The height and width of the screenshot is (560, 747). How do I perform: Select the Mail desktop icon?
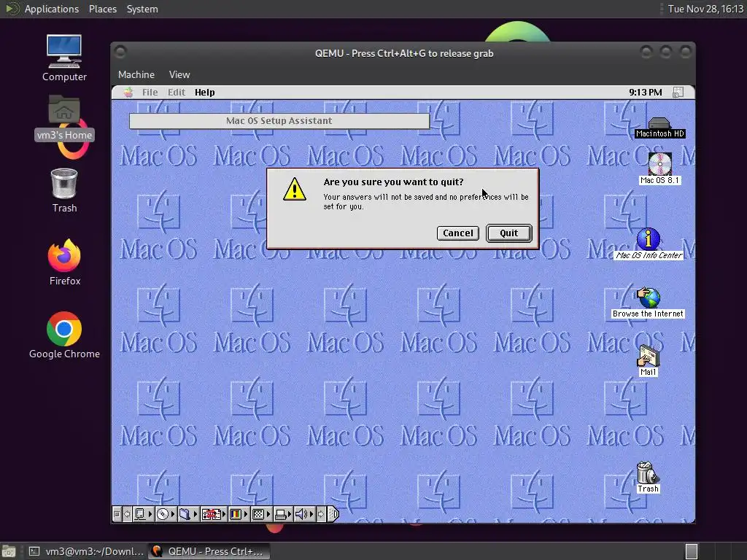click(x=648, y=360)
